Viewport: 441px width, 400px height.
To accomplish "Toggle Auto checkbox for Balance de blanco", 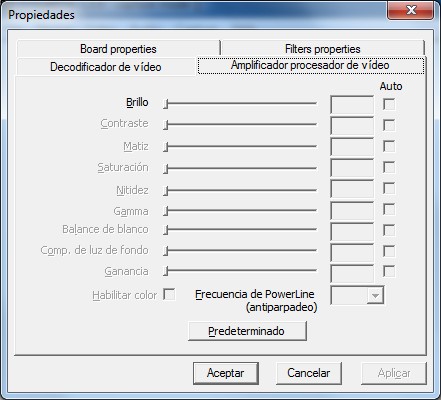I will pyautogui.click(x=389, y=230).
